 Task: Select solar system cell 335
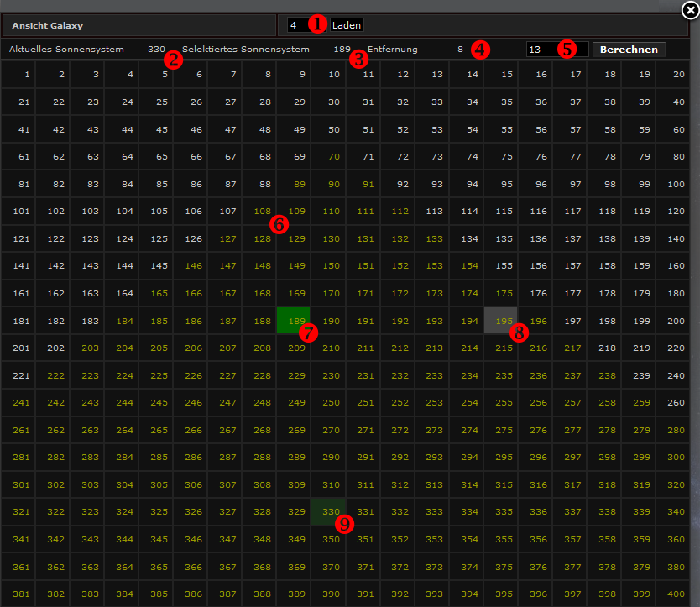[500, 511]
